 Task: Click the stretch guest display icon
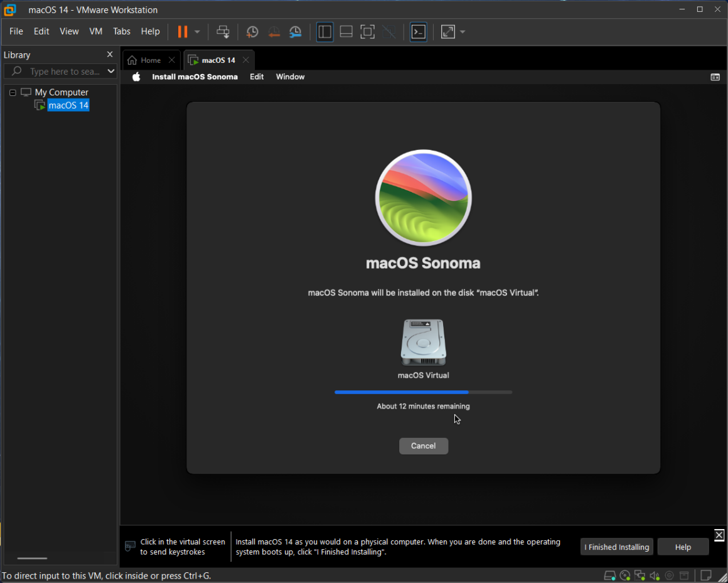447,31
